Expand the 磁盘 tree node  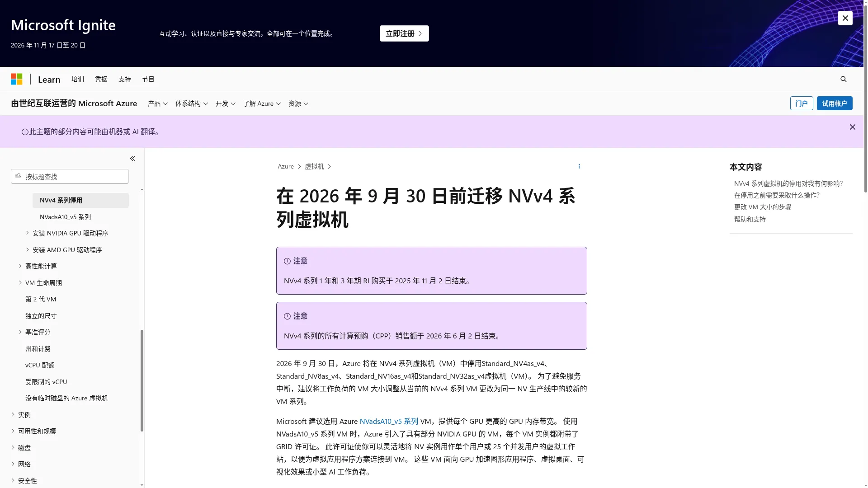pos(13,447)
